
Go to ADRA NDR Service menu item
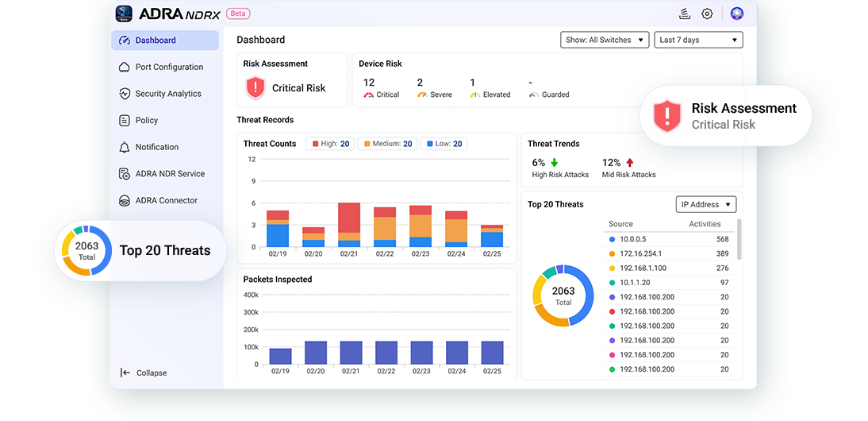pyautogui.click(x=170, y=174)
